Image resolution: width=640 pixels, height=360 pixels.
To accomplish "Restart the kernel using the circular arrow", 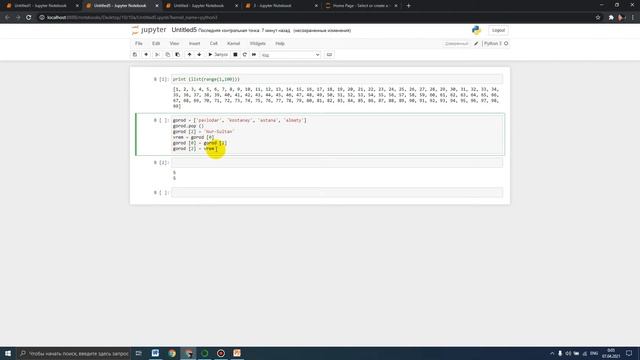I will pyautogui.click(x=244, y=54).
